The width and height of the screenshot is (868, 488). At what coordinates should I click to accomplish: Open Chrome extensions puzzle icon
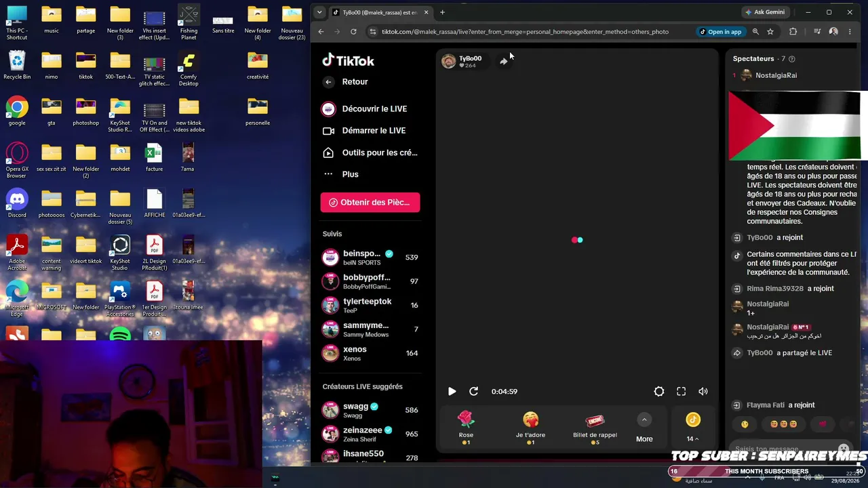[x=793, y=31]
